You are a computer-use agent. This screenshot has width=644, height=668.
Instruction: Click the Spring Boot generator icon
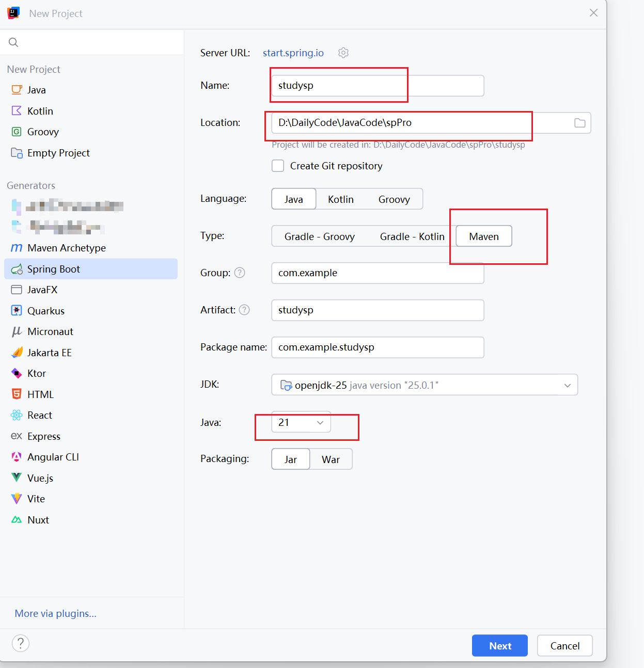pos(17,269)
